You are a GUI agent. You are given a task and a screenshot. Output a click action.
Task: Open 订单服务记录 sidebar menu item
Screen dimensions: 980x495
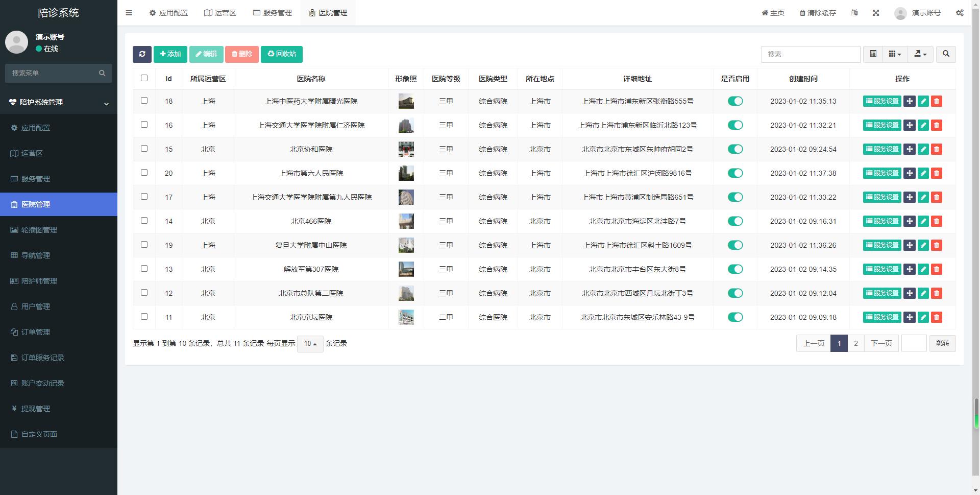tap(59, 358)
